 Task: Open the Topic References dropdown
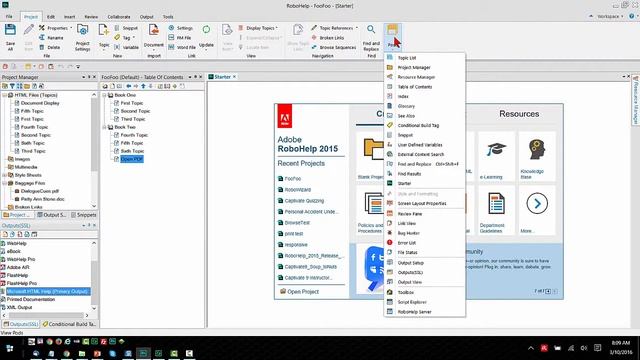[x=335, y=28]
